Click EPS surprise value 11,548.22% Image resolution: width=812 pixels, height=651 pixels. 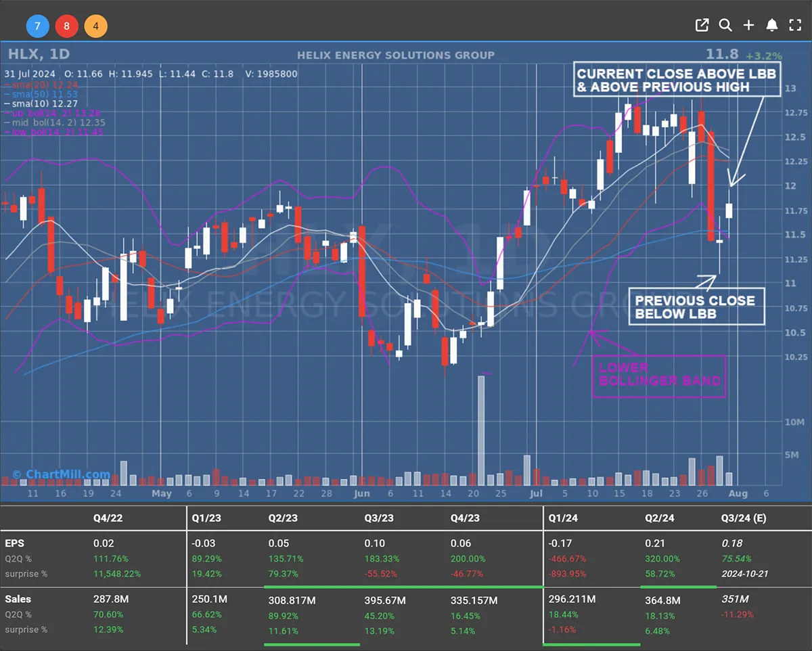pyautogui.click(x=117, y=574)
